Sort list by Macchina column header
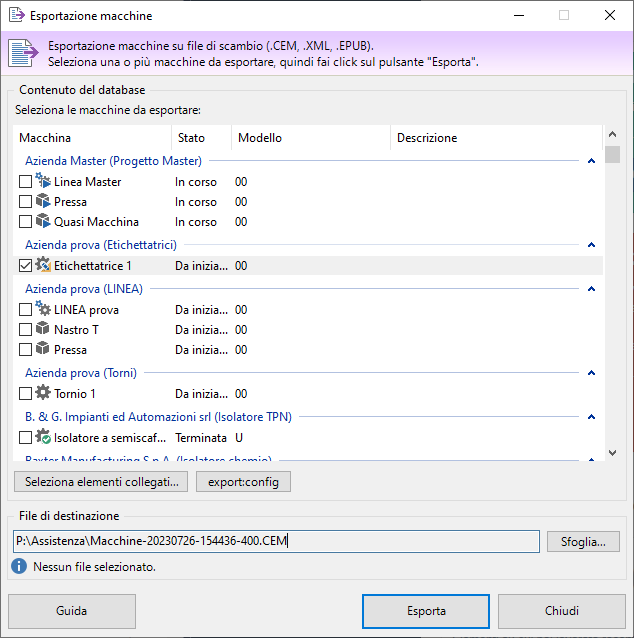634x638 pixels. pyautogui.click(x=90, y=138)
